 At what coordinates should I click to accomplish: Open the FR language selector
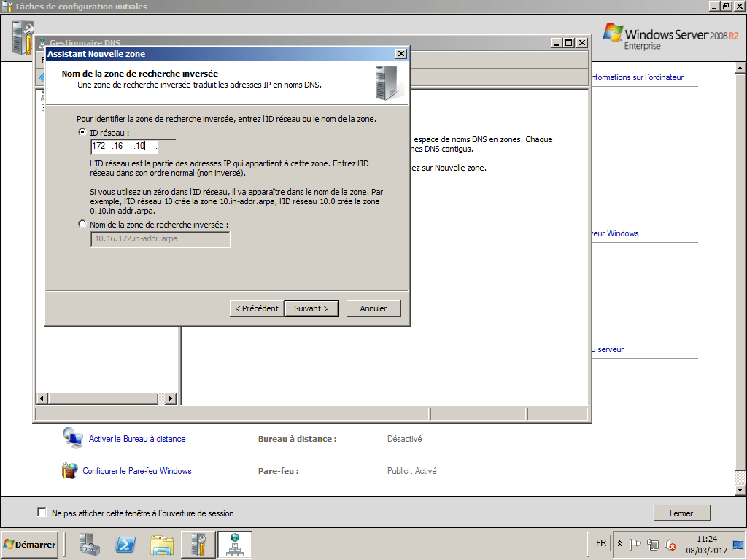[600, 542]
